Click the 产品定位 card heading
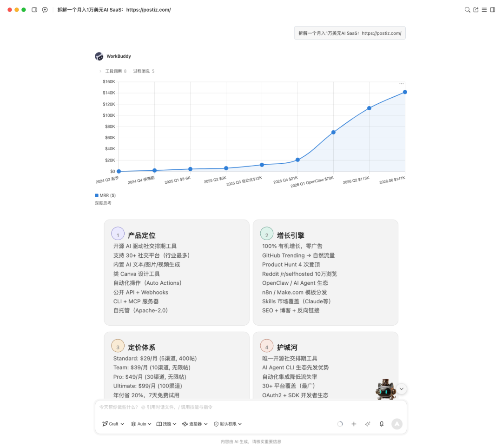The width and height of the screenshot is (502, 448). (x=141, y=235)
